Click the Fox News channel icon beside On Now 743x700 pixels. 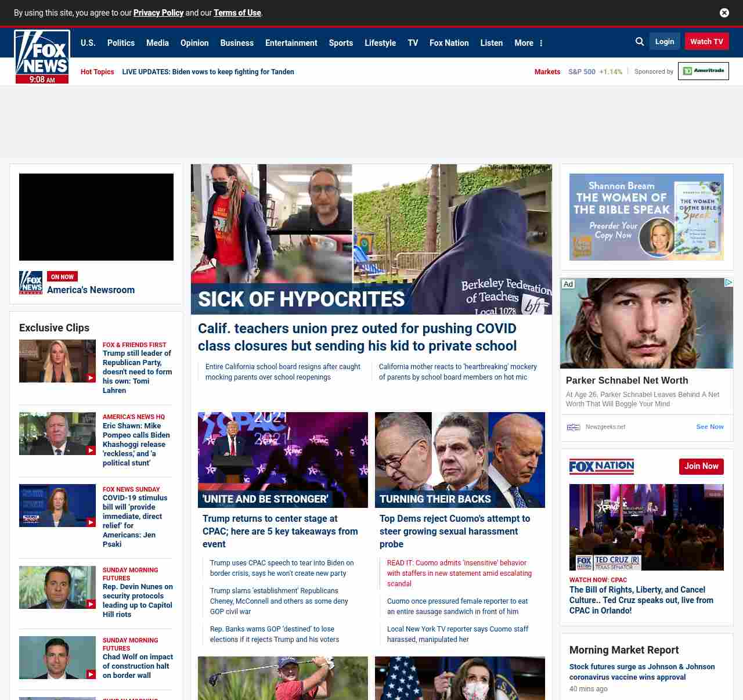pyautogui.click(x=31, y=283)
